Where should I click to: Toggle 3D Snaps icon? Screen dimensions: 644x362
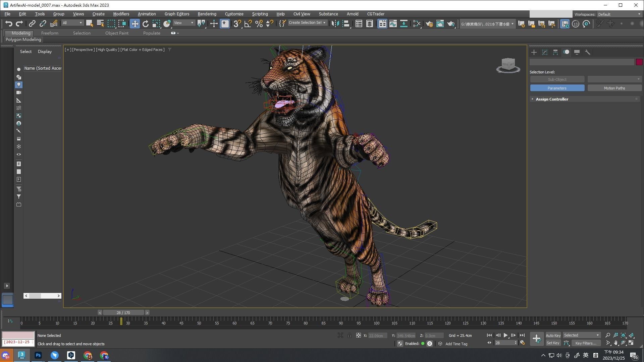237,23
